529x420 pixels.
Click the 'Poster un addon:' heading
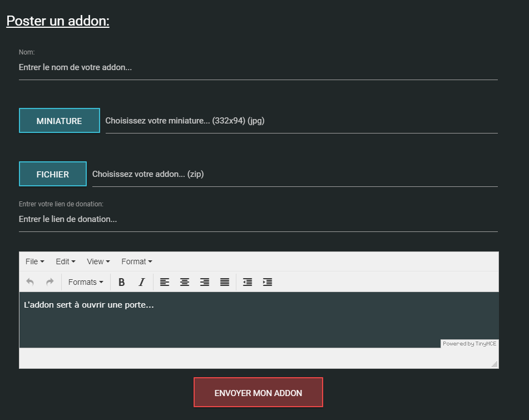[58, 21]
